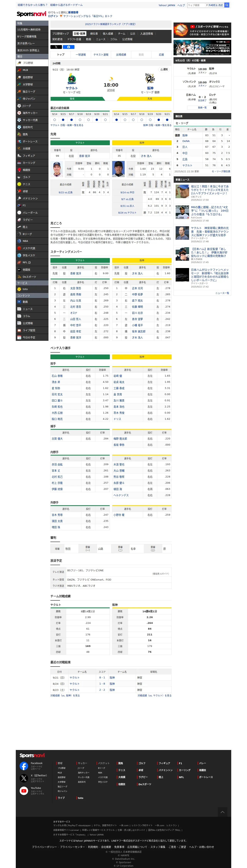
Task: Open the 青柳 晃洋 pitcher photo
Action: coord(57,169)
